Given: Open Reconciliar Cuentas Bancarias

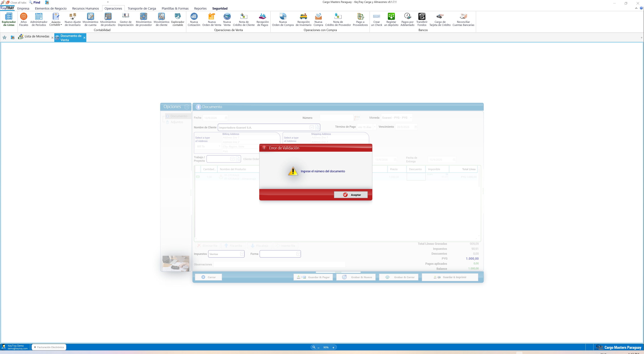Looking at the screenshot, I should point(463,19).
